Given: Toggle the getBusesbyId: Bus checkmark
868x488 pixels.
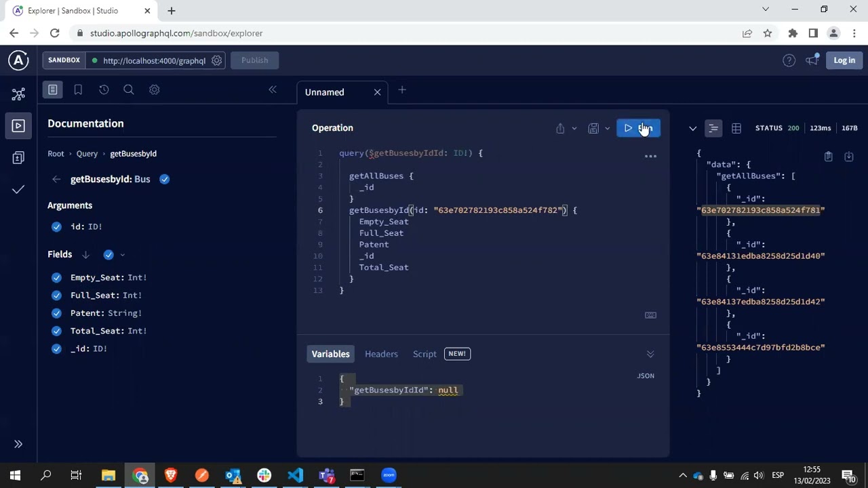Looking at the screenshot, I should pyautogui.click(x=164, y=179).
